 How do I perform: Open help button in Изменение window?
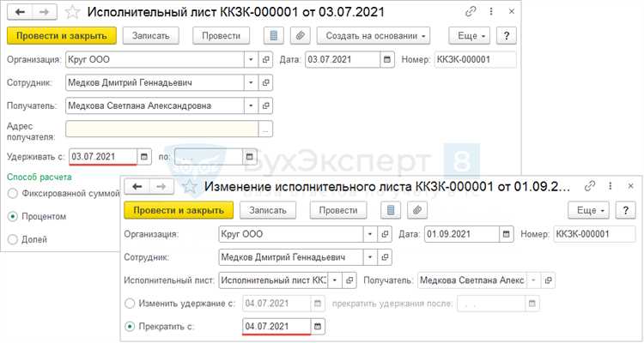click(625, 210)
